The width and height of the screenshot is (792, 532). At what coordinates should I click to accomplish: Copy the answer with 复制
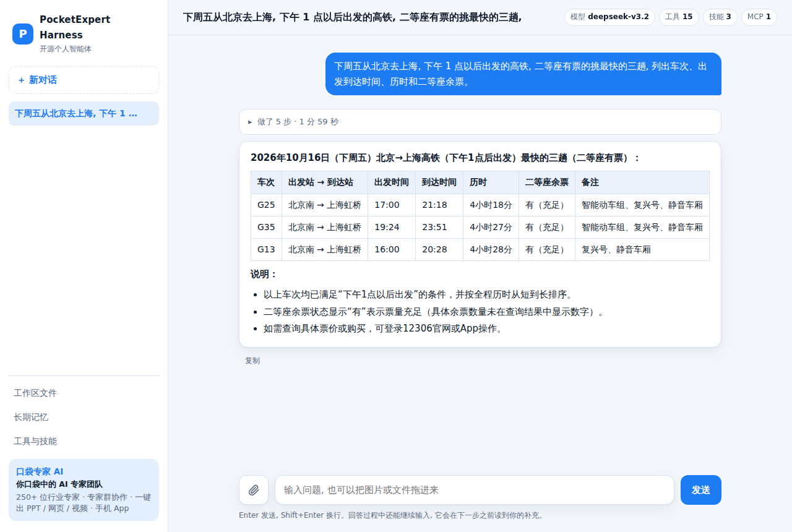[x=252, y=361]
